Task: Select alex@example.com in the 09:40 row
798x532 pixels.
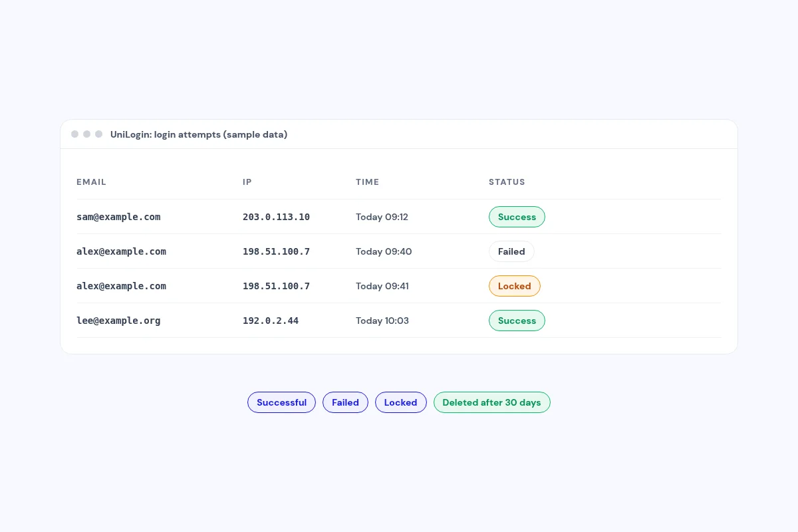Action: [121, 251]
